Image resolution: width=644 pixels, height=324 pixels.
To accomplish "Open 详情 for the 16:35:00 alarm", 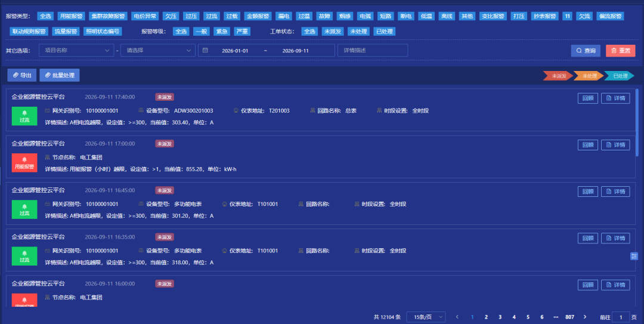I will [x=615, y=238].
